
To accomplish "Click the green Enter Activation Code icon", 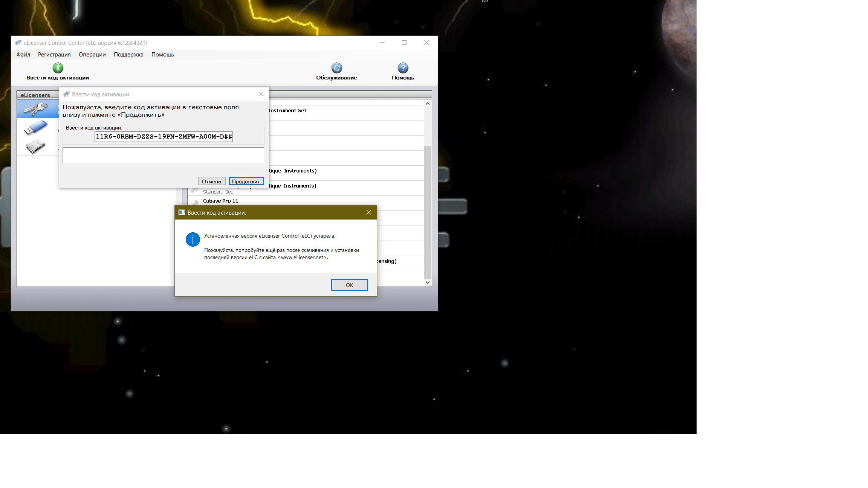I will (58, 68).
